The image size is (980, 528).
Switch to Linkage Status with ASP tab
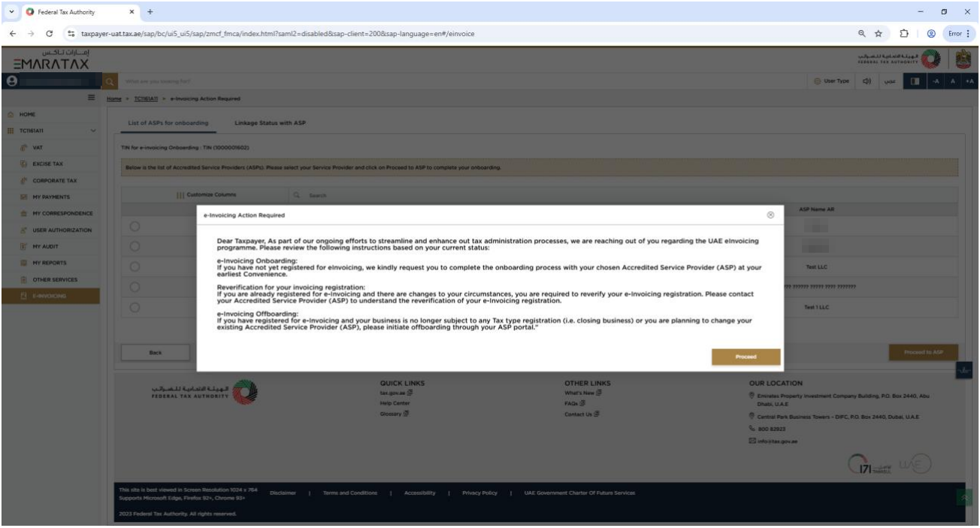271,123
